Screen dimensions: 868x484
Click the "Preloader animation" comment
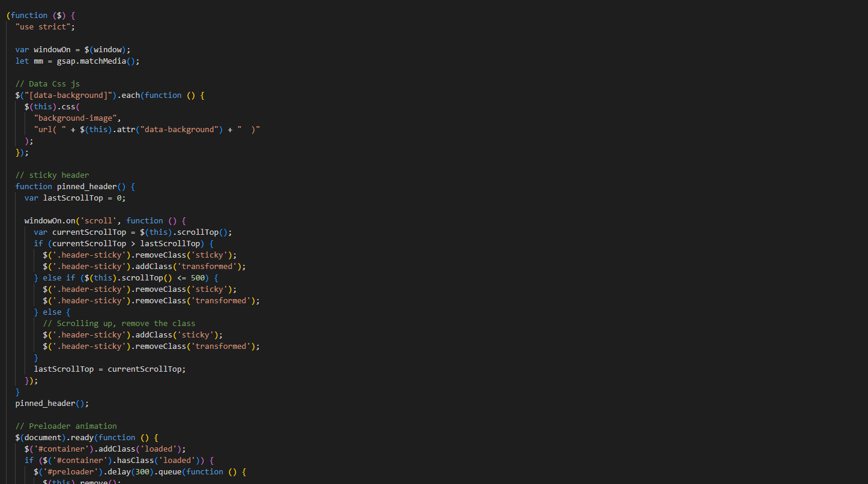66,426
